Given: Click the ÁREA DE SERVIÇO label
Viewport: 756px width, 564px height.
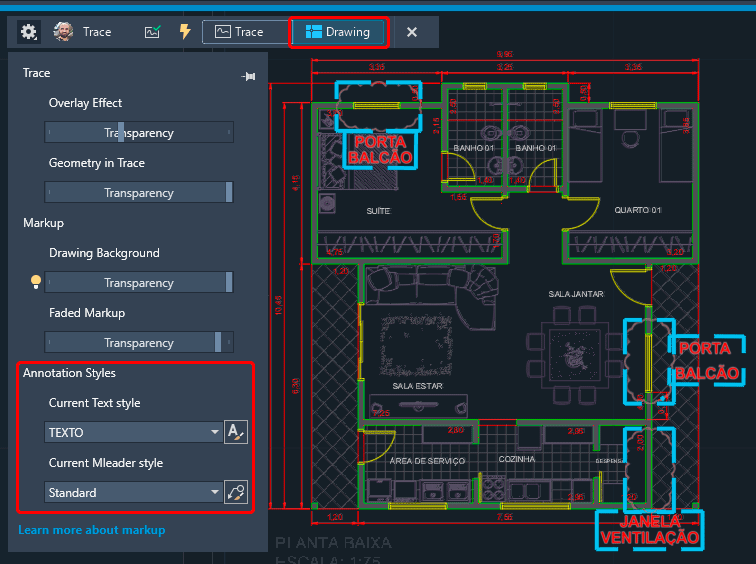Looking at the screenshot, I should point(427,461).
